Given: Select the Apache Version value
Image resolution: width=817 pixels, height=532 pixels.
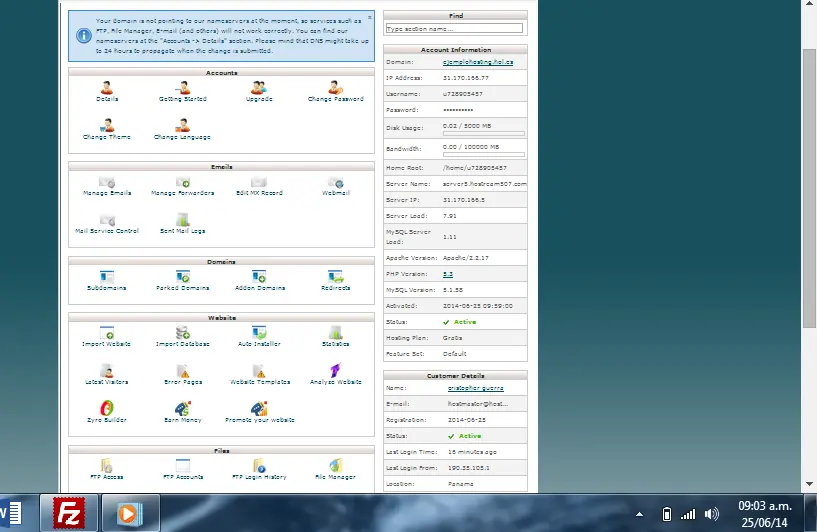Looking at the screenshot, I should tap(466, 258).
